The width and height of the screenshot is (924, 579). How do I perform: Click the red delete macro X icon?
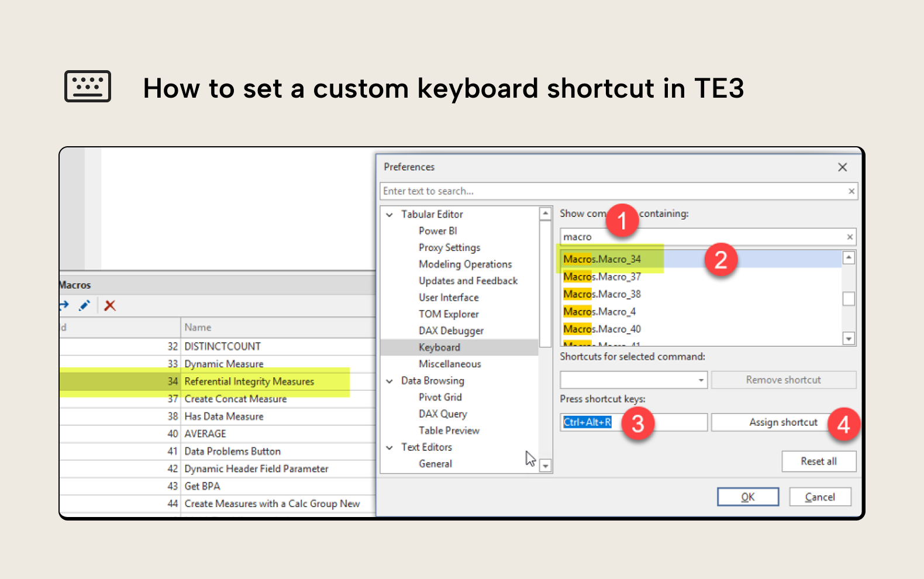point(110,305)
